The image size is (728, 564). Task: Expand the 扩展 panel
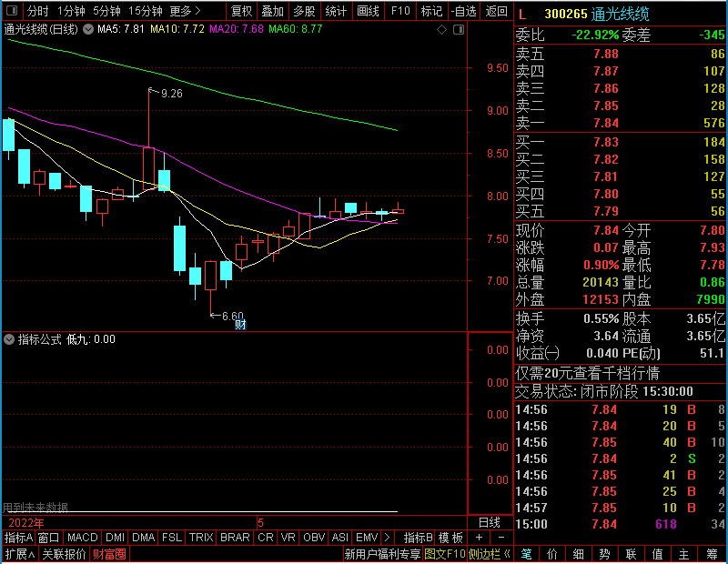19,554
